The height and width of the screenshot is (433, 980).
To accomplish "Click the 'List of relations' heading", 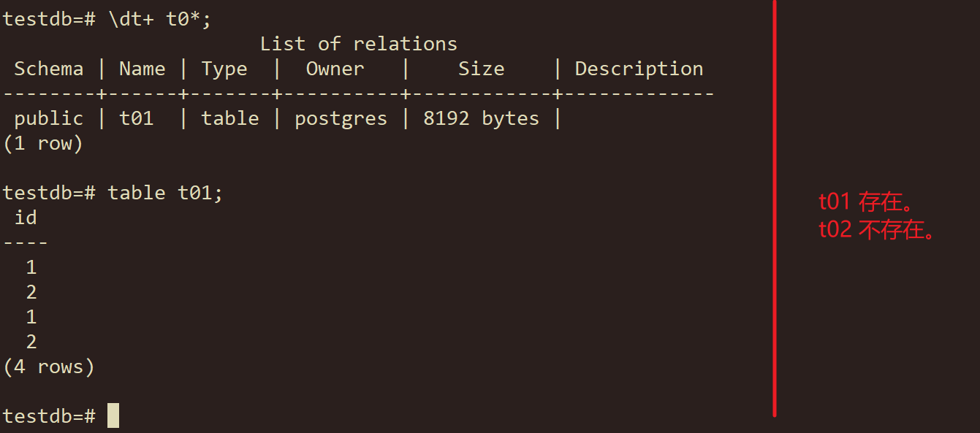I will 359,44.
